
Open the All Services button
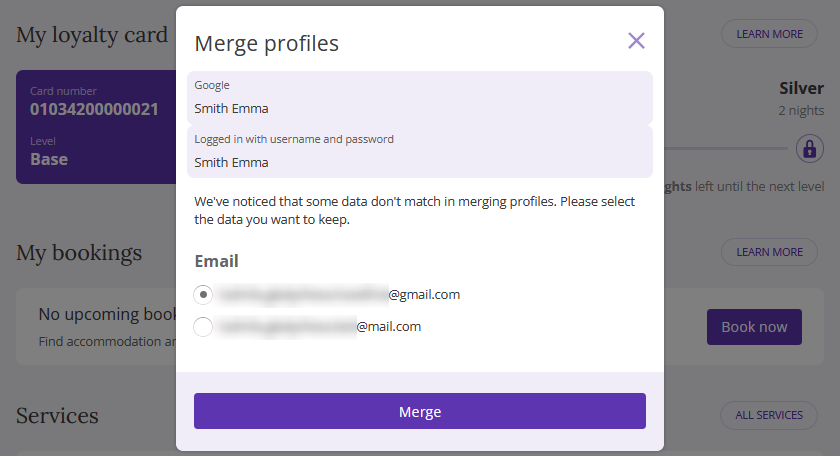[769, 415]
